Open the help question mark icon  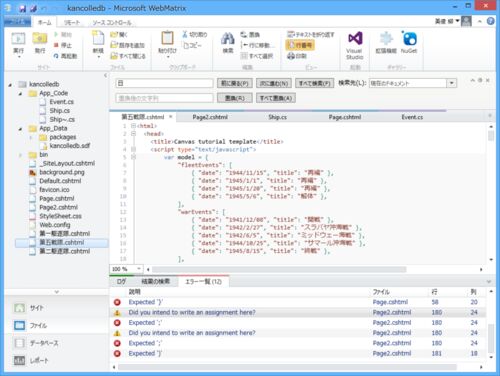pos(490,21)
